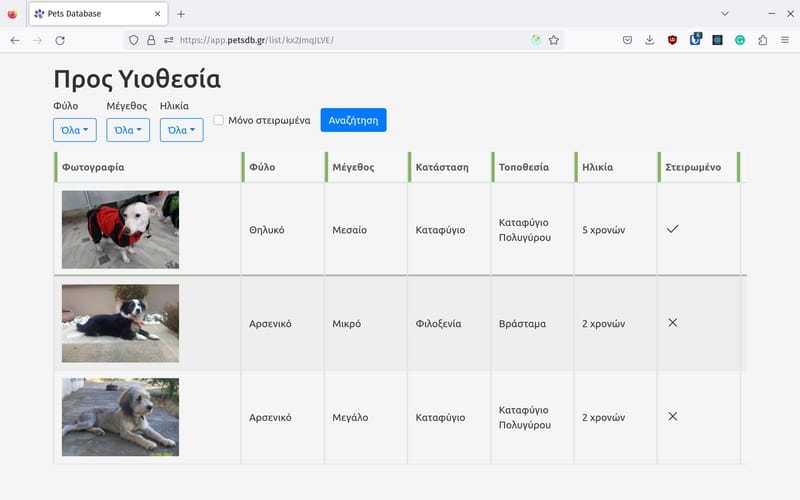The image size is (800, 500).
Task: Open the black and white dog photo
Action: 120,323
